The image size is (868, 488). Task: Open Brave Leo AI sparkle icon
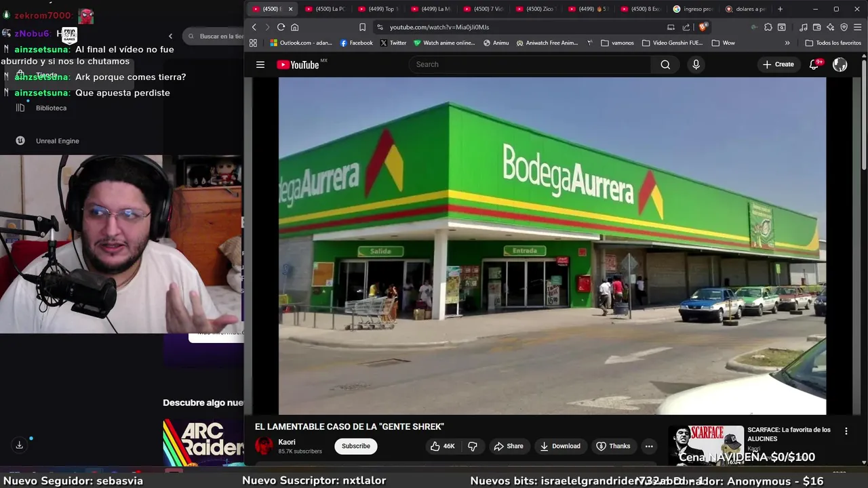pyautogui.click(x=831, y=27)
